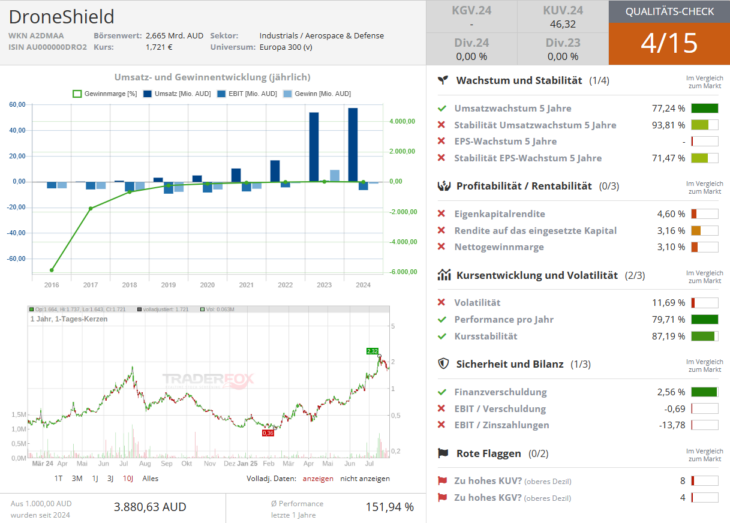
Task: Click the red cross for EBIT / Verschuldung
Action: click(441, 408)
